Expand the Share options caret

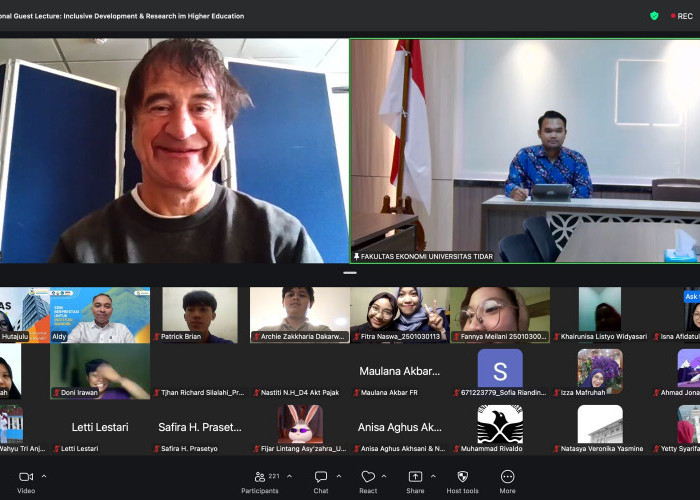pyautogui.click(x=433, y=476)
